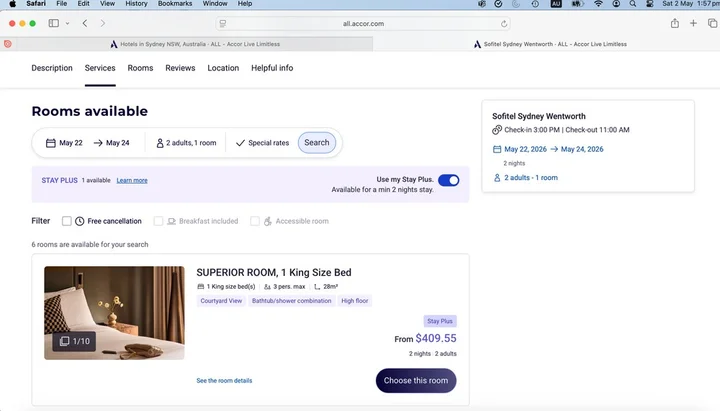Switch to Hotels in Sydney NSW tab
The width and height of the screenshot is (720, 411).
(195, 44)
